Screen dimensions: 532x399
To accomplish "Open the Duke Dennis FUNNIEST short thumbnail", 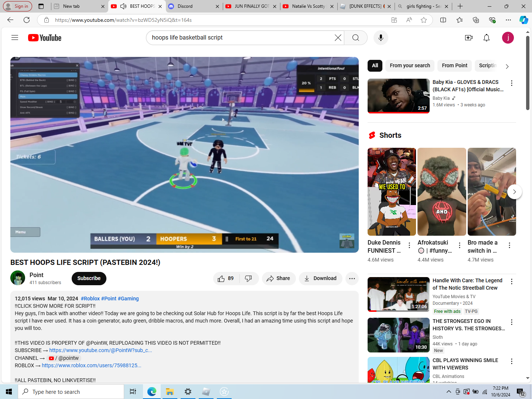I will (392, 192).
